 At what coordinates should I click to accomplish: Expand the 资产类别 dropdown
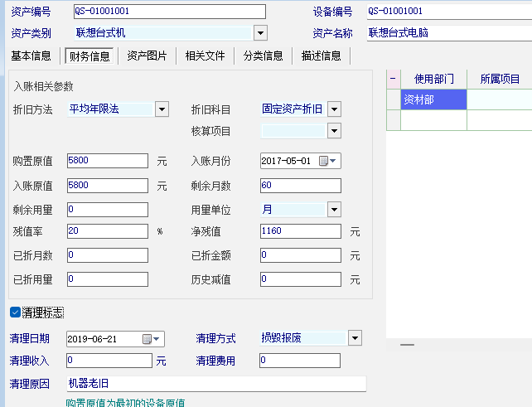(x=260, y=33)
